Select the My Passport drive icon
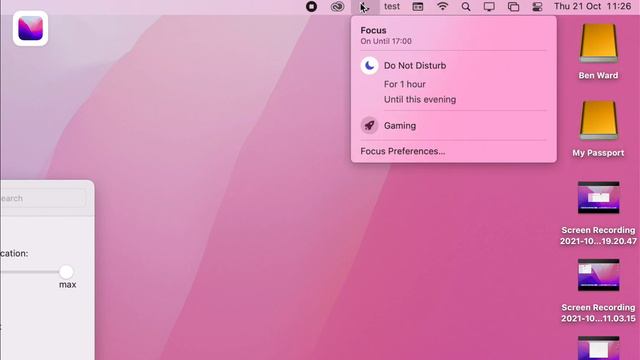Screen dimensions: 640x360 (x=598, y=121)
